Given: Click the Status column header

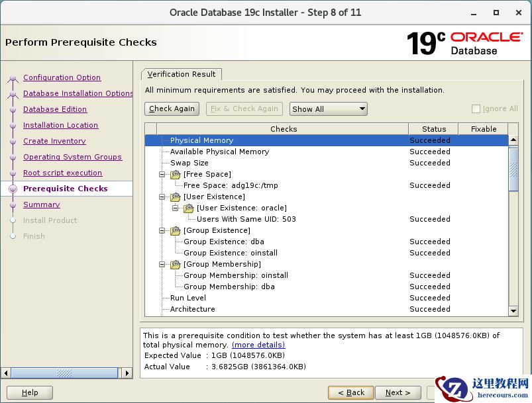Looking at the screenshot, I should coord(433,129).
